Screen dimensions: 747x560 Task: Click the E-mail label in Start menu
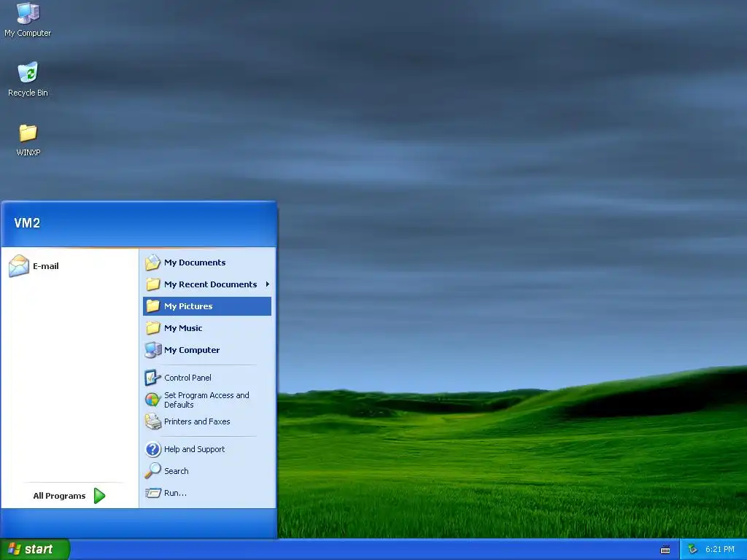tap(46, 266)
